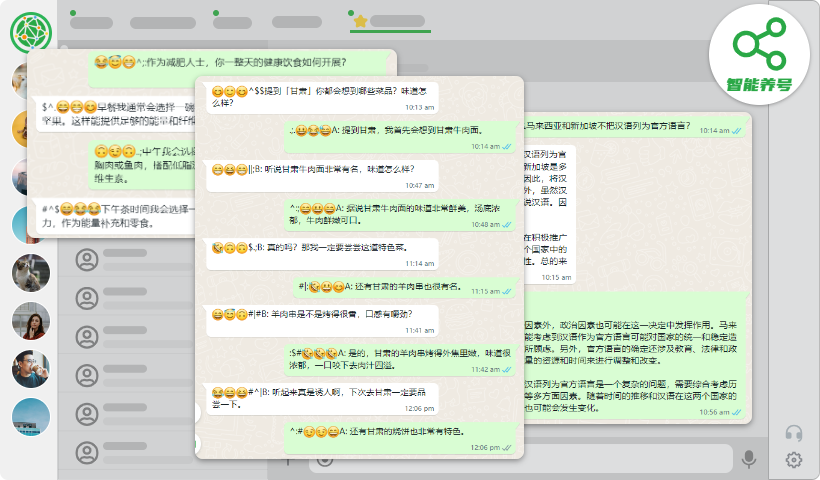Switch to the first tab in the tab bar
Image resolution: width=820 pixels, height=480 pixels.
90,22
